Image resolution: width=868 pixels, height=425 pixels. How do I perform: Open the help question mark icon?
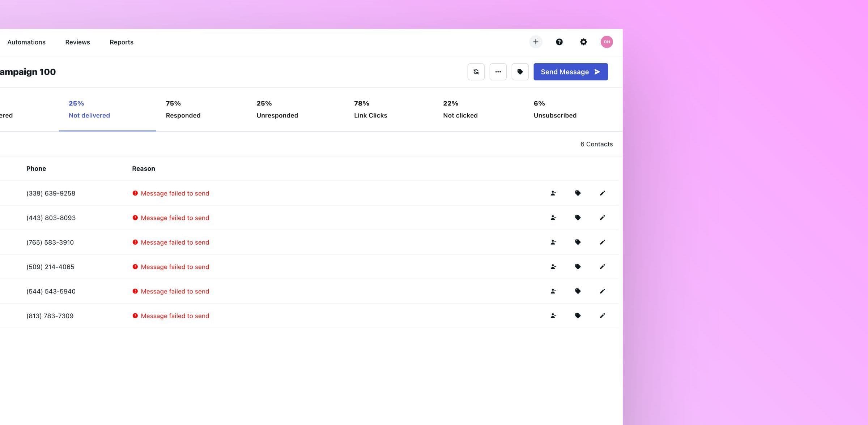tap(559, 42)
